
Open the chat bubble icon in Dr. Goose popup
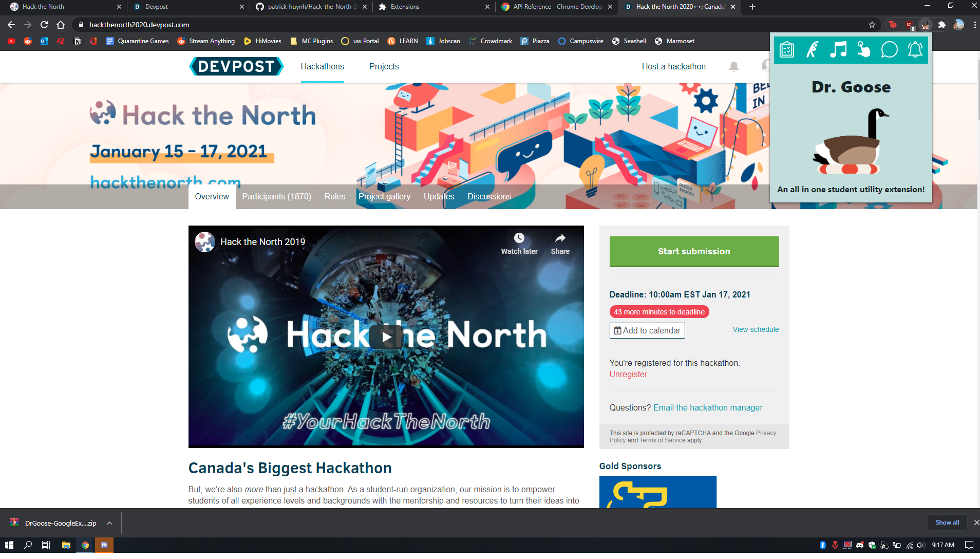(890, 50)
